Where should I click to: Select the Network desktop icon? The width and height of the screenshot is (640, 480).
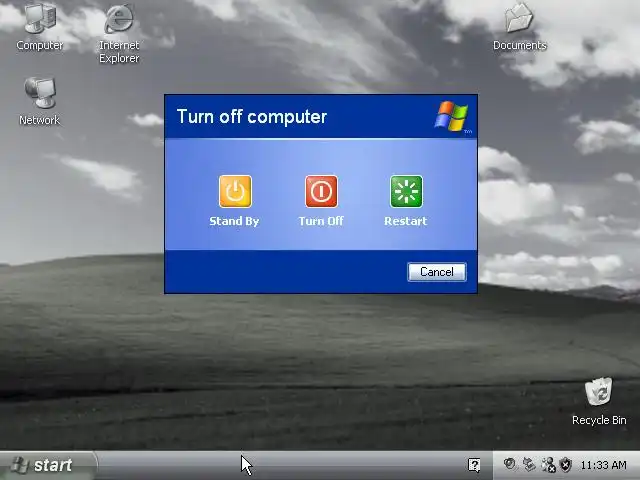(x=40, y=102)
